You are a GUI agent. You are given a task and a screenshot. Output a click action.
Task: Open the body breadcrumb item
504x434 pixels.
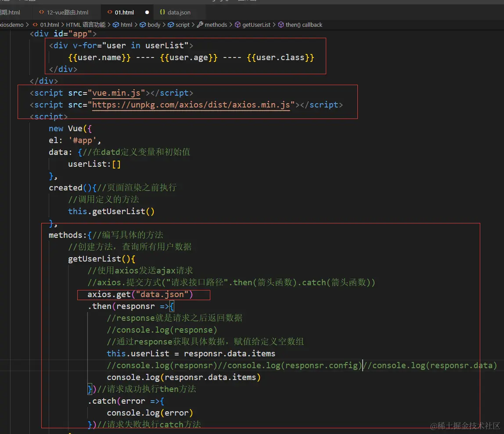click(x=154, y=25)
